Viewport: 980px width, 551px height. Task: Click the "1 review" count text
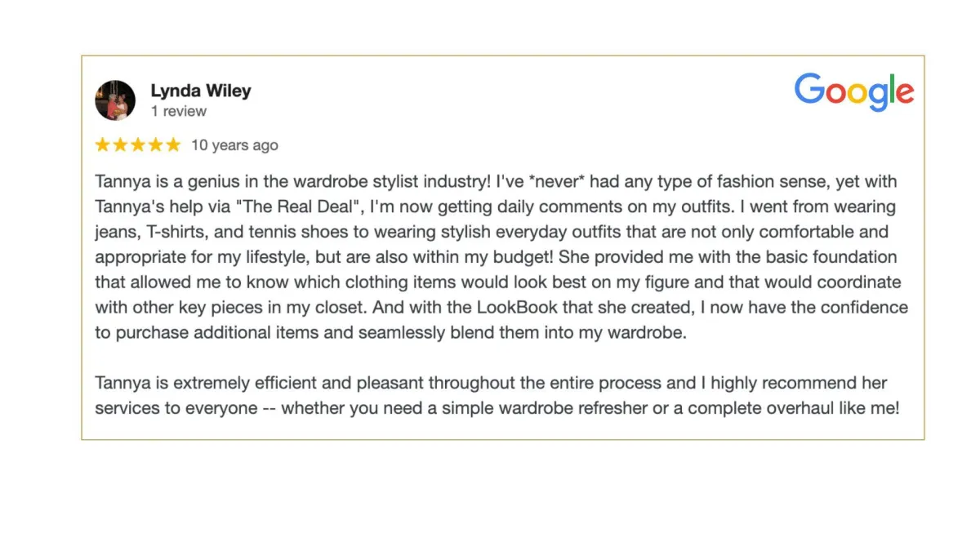click(179, 111)
